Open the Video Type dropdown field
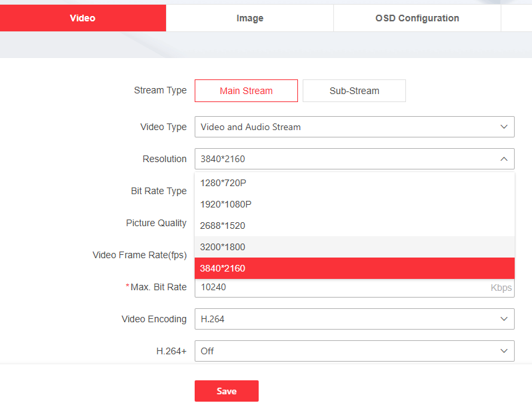The height and width of the screenshot is (405, 532). tap(347, 127)
